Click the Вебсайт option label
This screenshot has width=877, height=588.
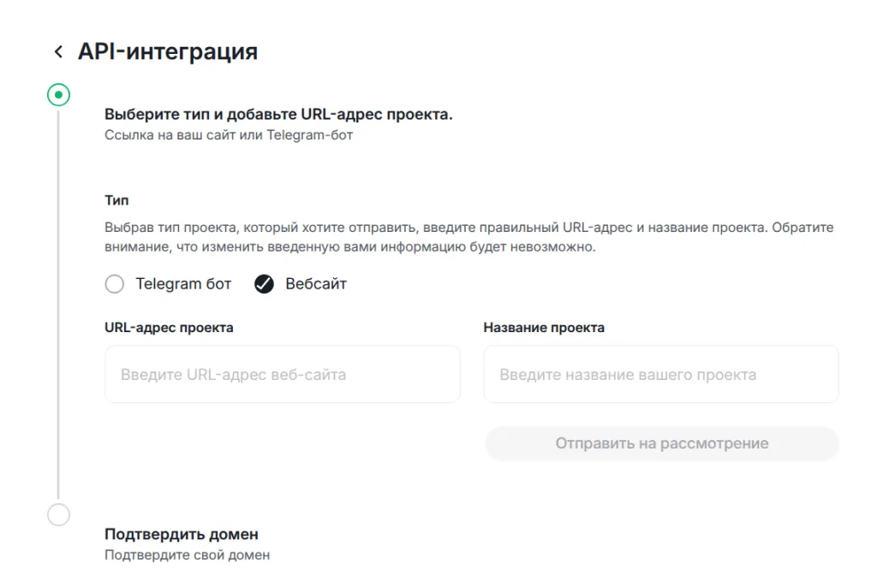point(316,284)
